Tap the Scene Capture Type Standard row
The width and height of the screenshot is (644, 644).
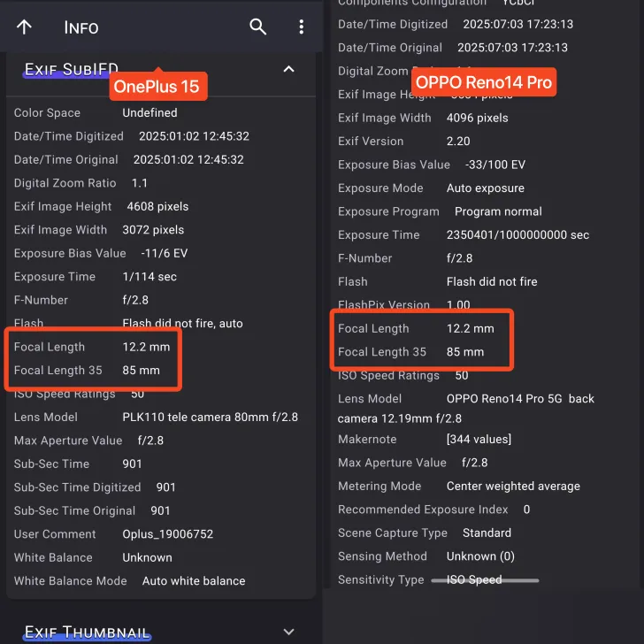[425, 533]
